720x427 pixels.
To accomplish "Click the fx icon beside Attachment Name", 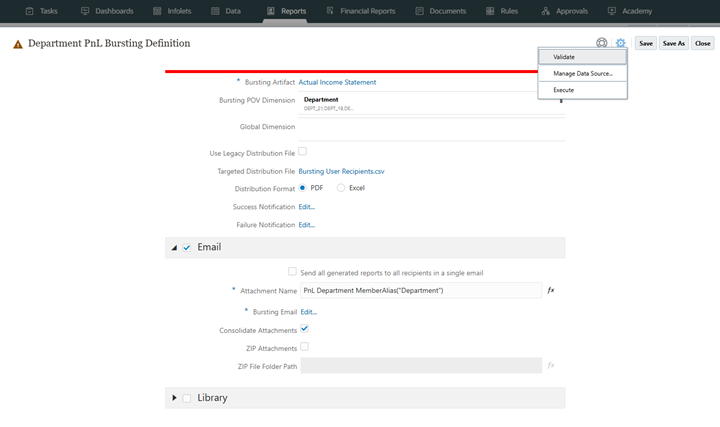I will pos(551,290).
